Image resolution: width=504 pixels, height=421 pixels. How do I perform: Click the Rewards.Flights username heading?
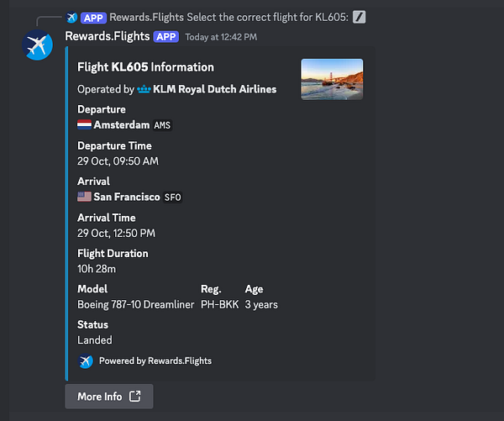[108, 36]
